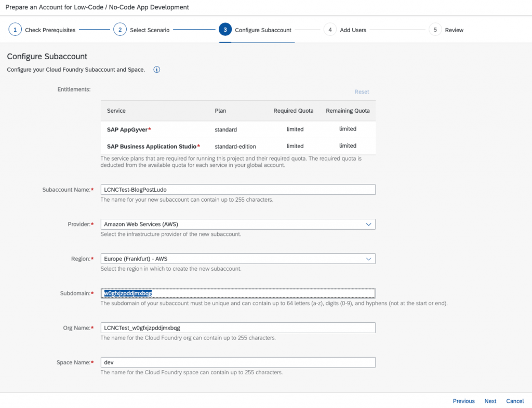Open Configure Subaccount step label
This screenshot has width=532, height=408.
pyautogui.click(x=263, y=30)
